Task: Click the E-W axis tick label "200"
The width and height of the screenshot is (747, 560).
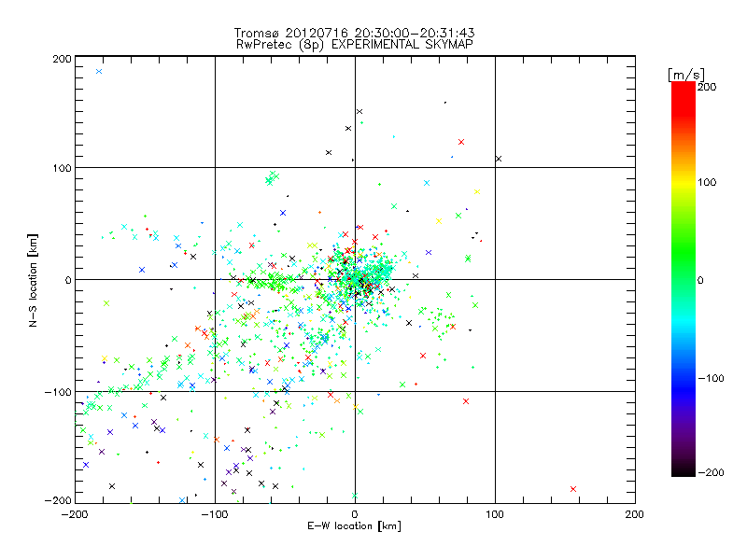Action: [635, 514]
